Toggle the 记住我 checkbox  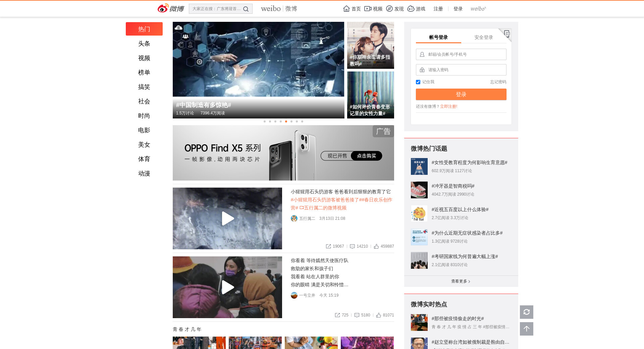click(x=418, y=82)
